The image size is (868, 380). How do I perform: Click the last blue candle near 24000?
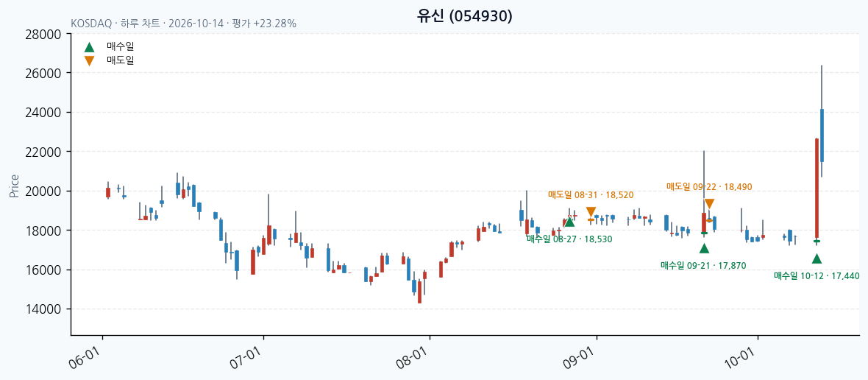[822, 136]
